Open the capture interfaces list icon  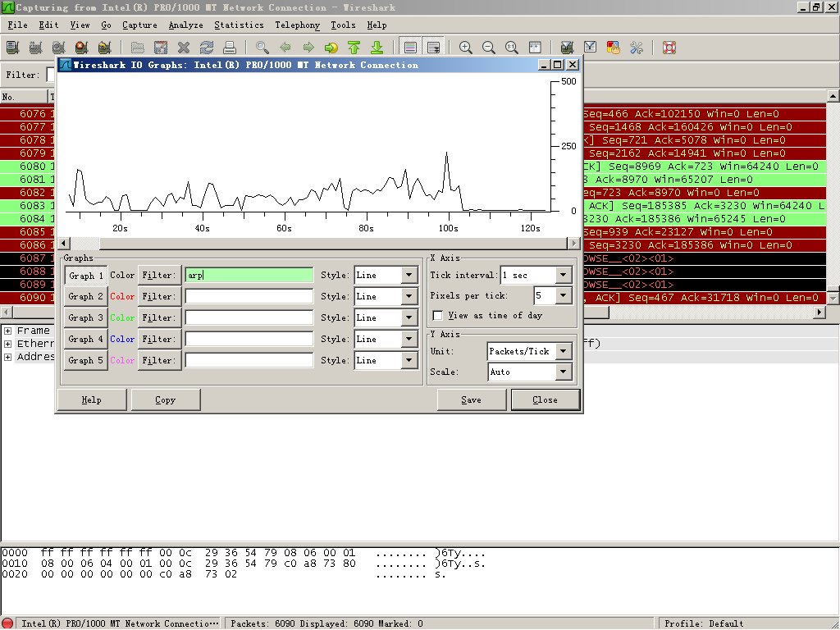coord(13,48)
